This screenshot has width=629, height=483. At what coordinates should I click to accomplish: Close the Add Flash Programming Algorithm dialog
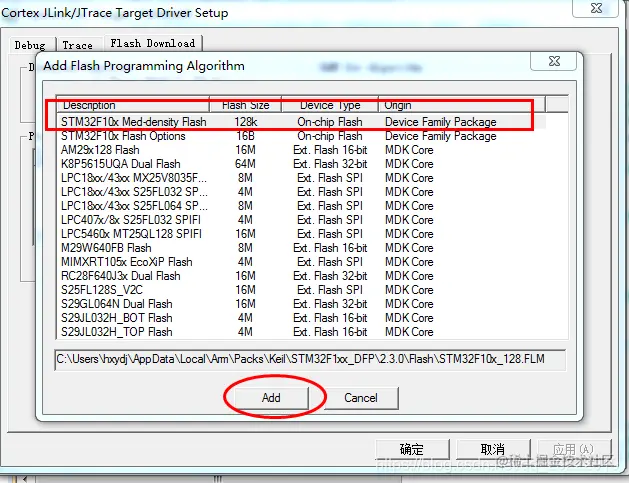pyautogui.click(x=554, y=61)
